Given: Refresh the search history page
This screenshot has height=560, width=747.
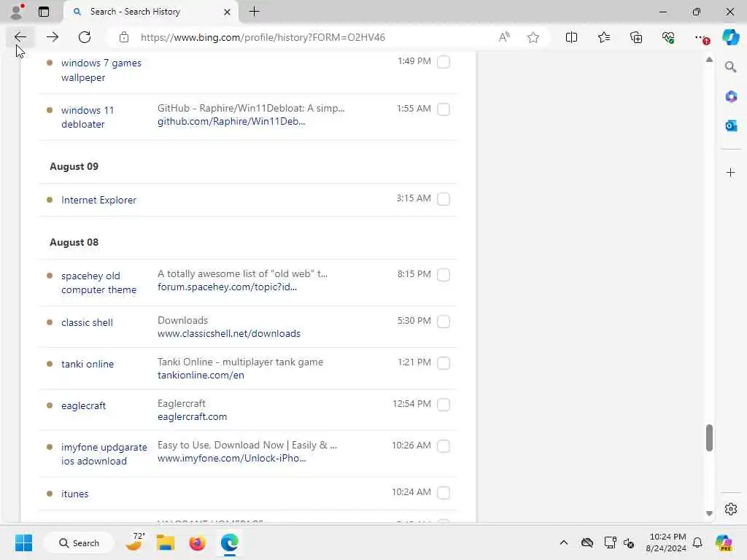Looking at the screenshot, I should point(85,37).
